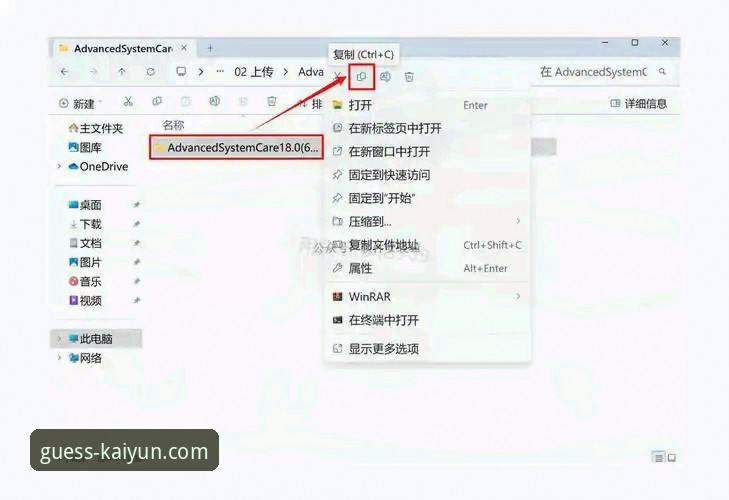Unpin 视频 via its pin icon
The height and width of the screenshot is (500, 729).
(x=137, y=300)
